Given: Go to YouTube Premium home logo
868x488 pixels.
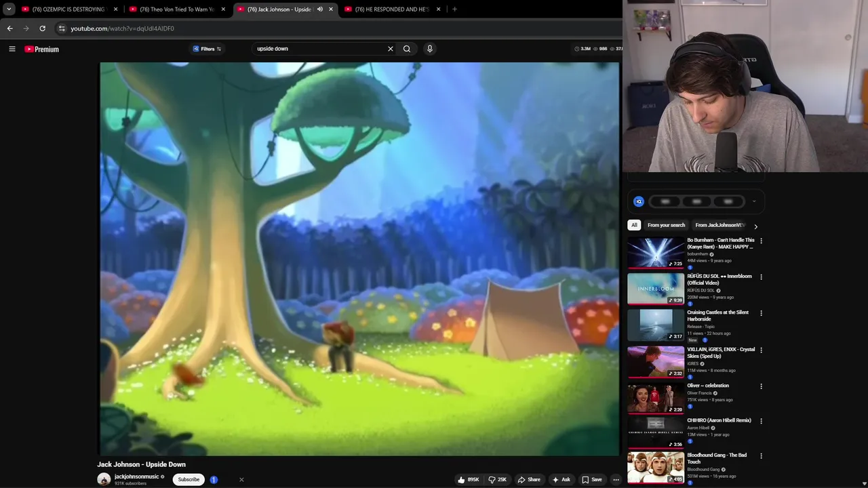Looking at the screenshot, I should pos(42,49).
